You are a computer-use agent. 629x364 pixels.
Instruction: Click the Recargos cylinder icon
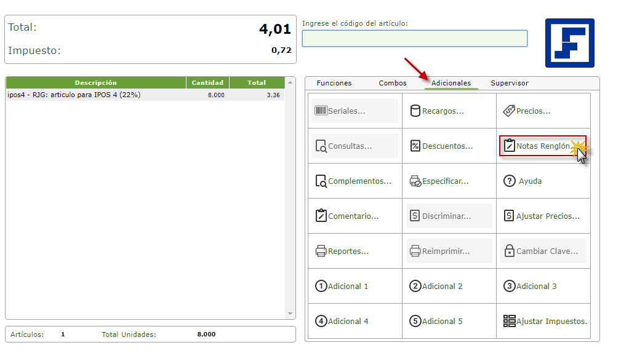[x=415, y=111]
